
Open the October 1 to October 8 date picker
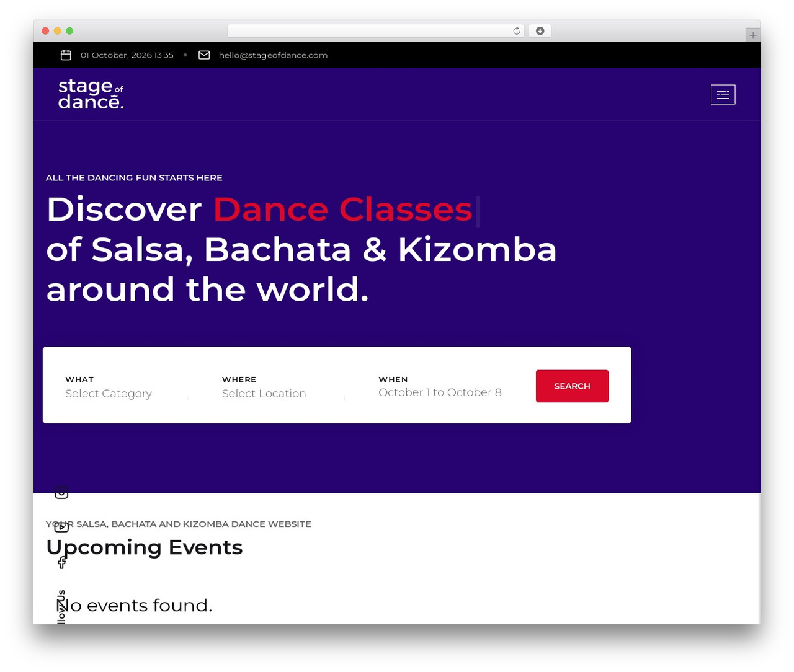(440, 392)
